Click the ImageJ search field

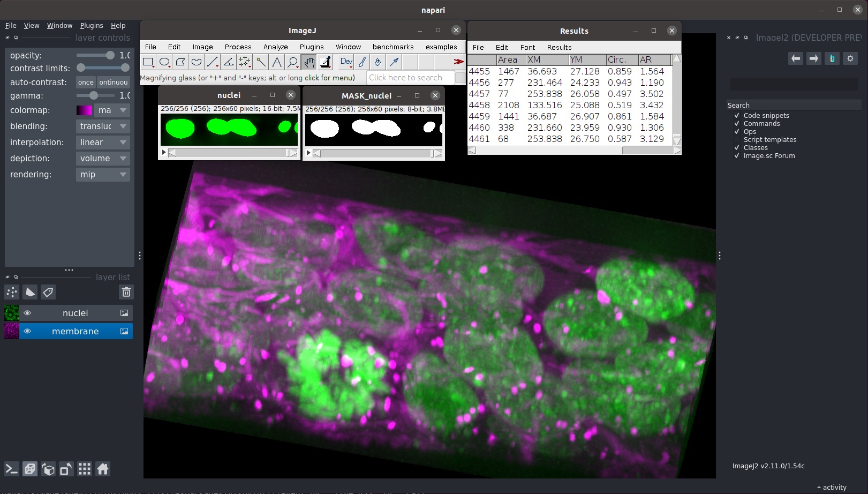tap(410, 78)
